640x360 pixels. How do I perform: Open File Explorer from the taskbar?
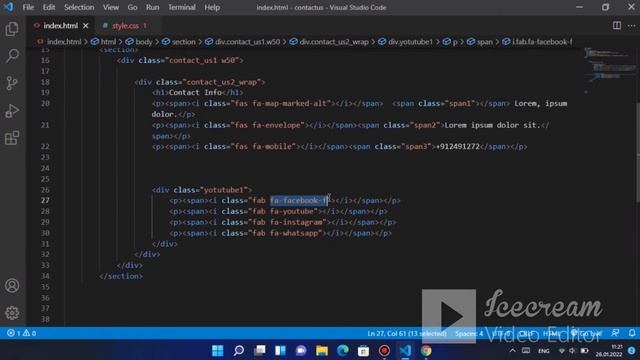coord(322,351)
